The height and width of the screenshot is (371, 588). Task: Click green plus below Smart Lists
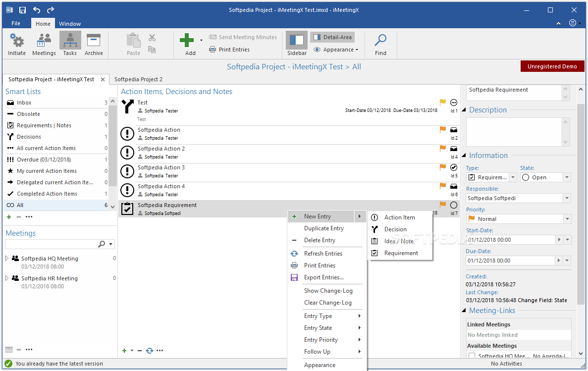click(9, 217)
